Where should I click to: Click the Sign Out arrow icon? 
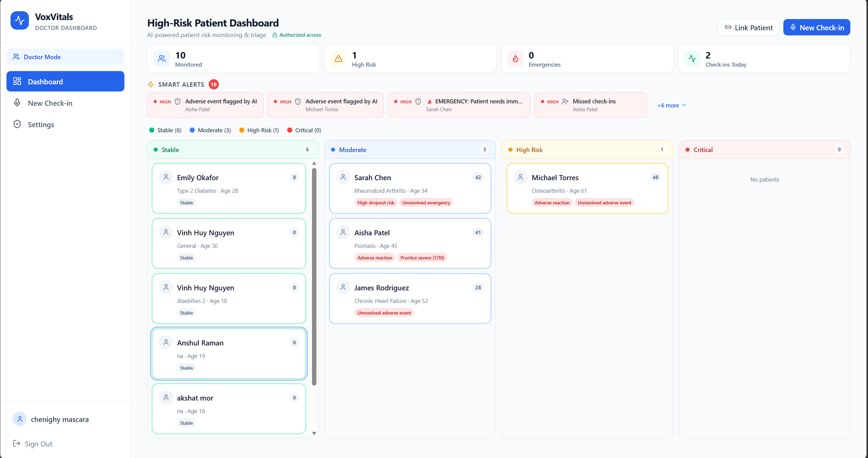pyautogui.click(x=16, y=443)
